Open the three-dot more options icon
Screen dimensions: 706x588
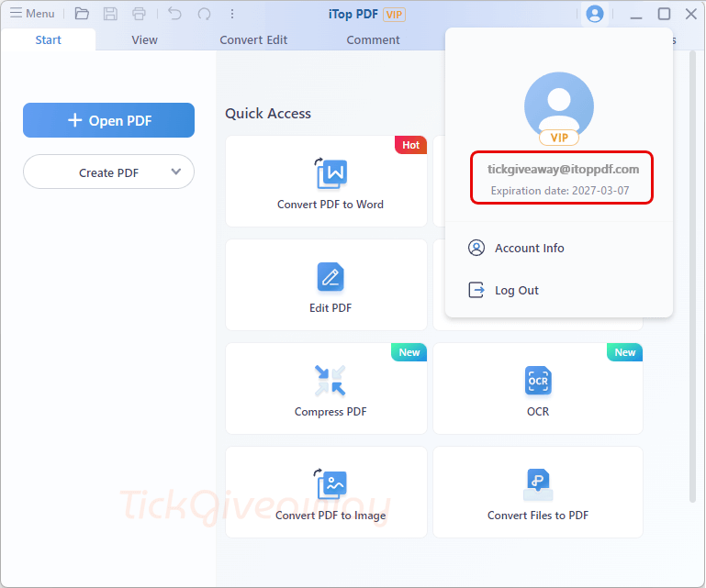coord(232,14)
